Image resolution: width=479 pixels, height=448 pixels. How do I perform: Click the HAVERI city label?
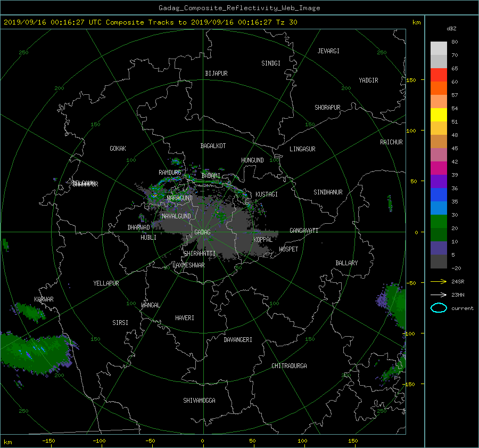[x=185, y=317]
